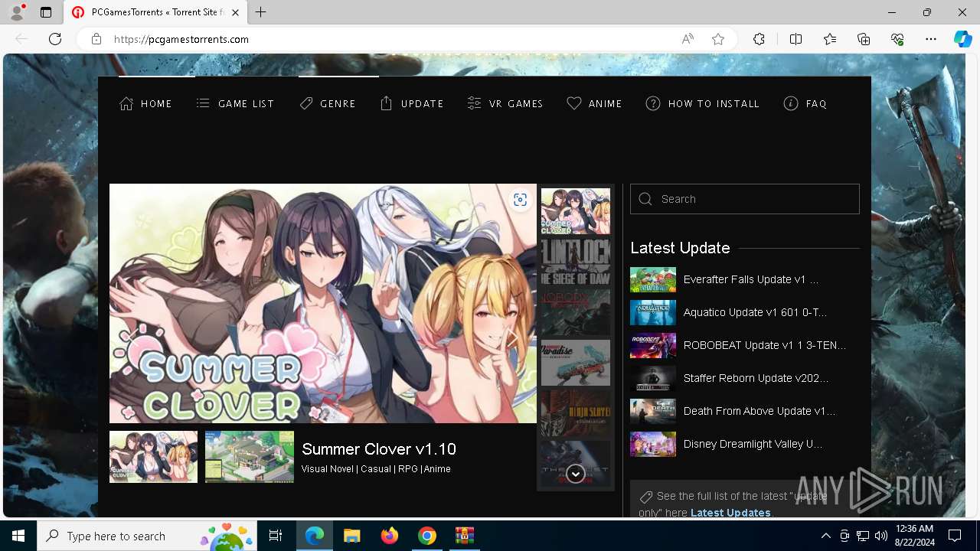Click the visual search icon on banner

[x=520, y=200]
